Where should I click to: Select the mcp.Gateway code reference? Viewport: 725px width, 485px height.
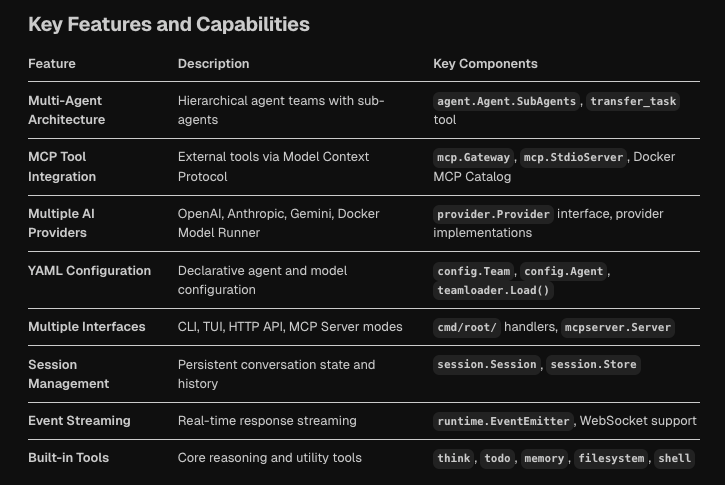pos(474,157)
